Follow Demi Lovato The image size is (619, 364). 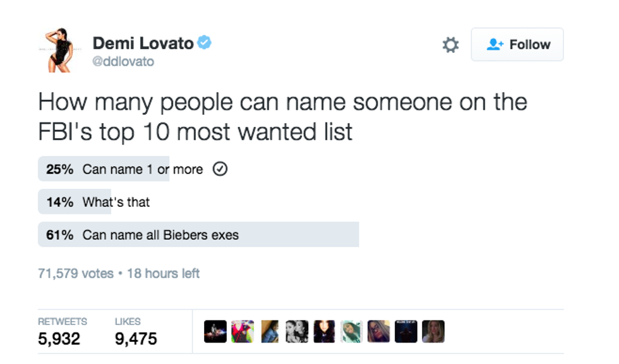coord(517,45)
